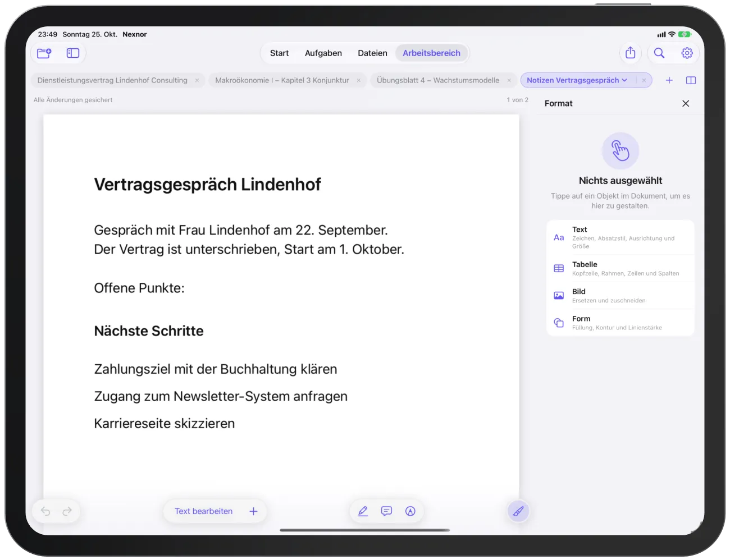Toggle split view icon beside the tabs
The width and height of the screenshot is (730, 560).
[x=691, y=80]
